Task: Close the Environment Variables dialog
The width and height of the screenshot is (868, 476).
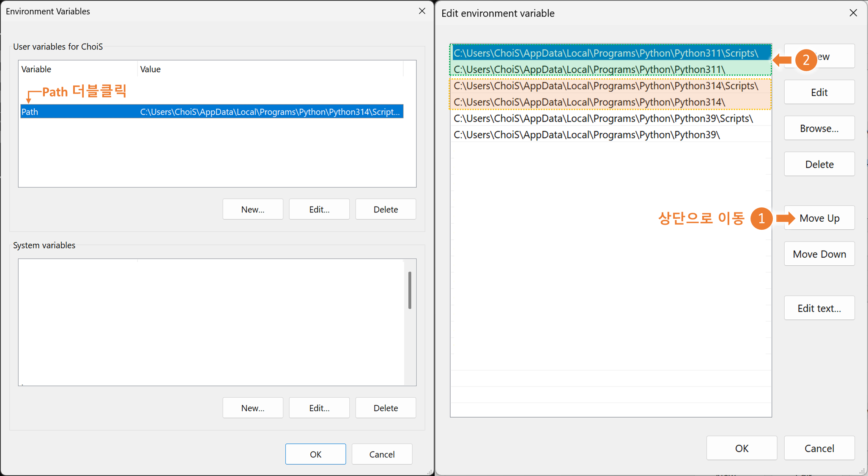Action: click(x=422, y=11)
